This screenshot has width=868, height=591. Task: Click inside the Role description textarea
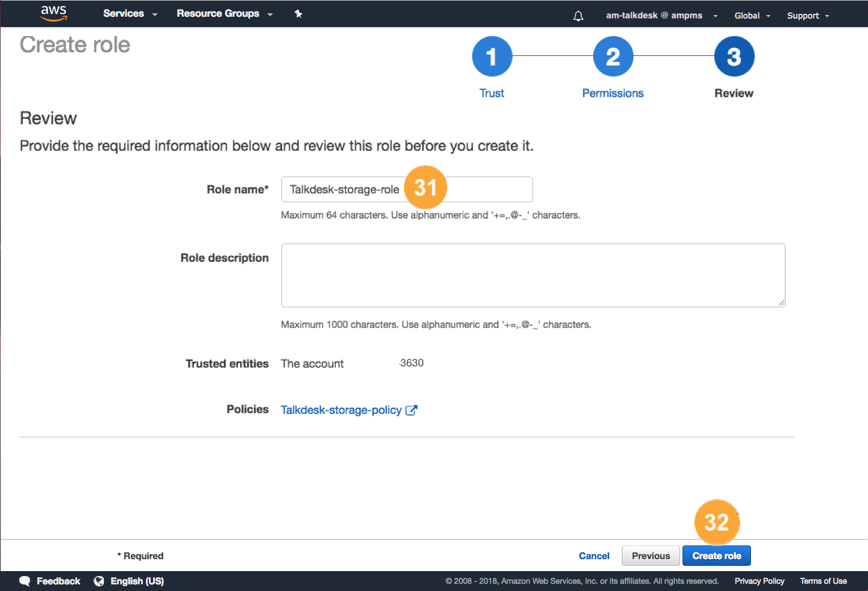tap(533, 275)
